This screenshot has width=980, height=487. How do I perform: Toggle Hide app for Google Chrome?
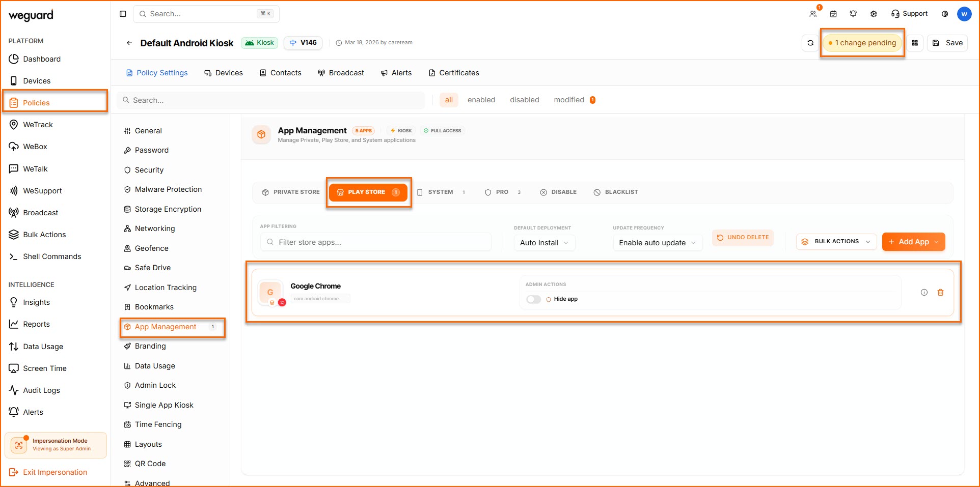tap(533, 299)
